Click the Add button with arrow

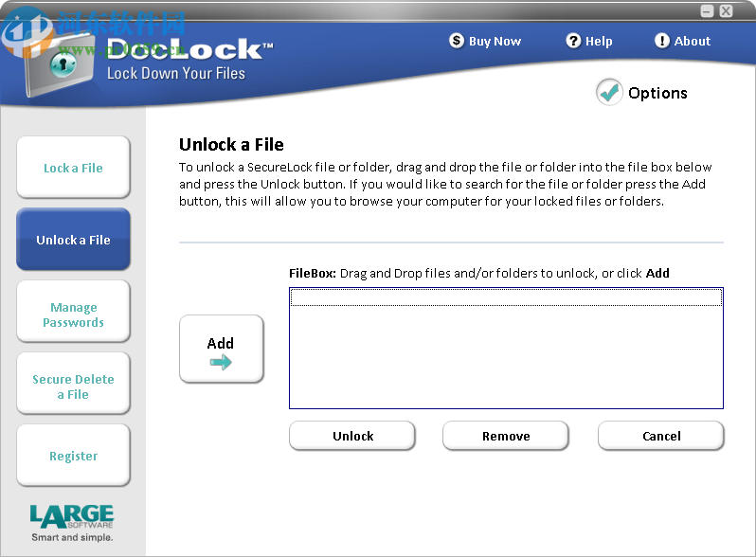coord(222,350)
